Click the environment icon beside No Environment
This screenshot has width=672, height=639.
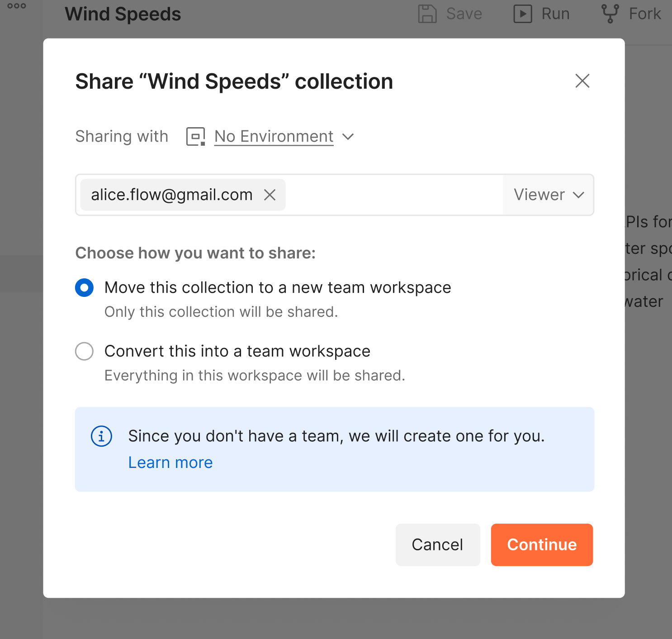click(x=196, y=136)
